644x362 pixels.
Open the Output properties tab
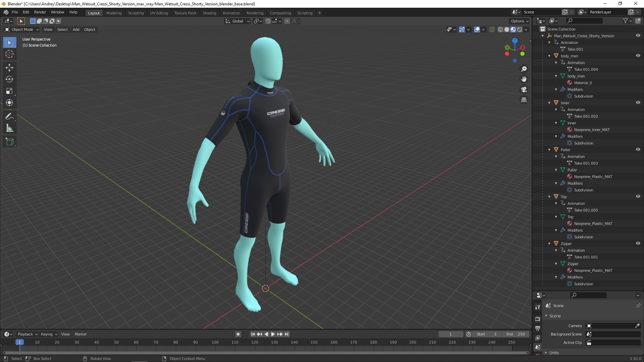pos(538,328)
